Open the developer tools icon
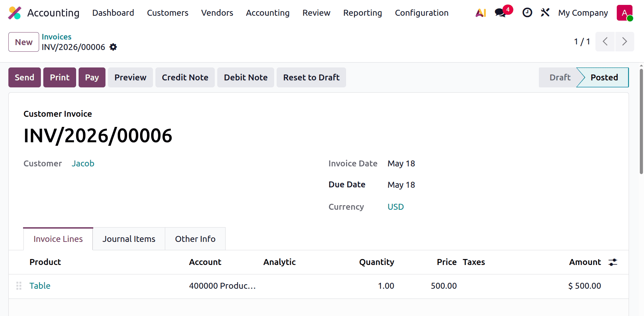 pyautogui.click(x=545, y=13)
